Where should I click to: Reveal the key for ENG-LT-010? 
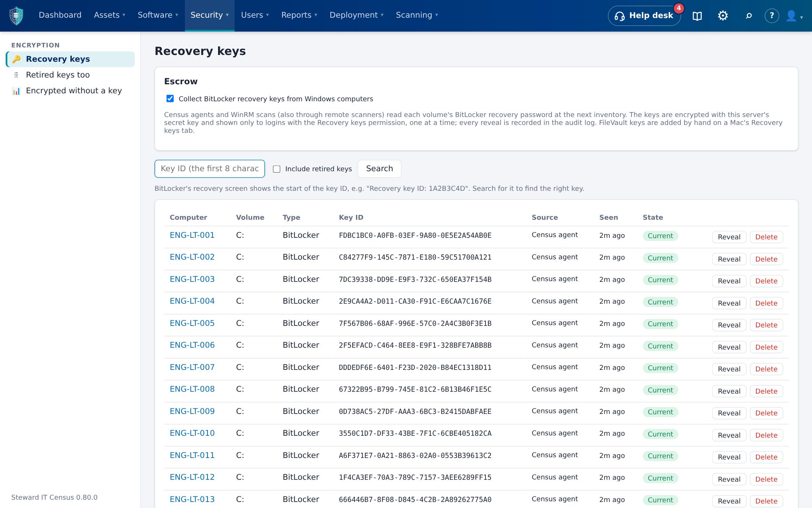click(729, 435)
